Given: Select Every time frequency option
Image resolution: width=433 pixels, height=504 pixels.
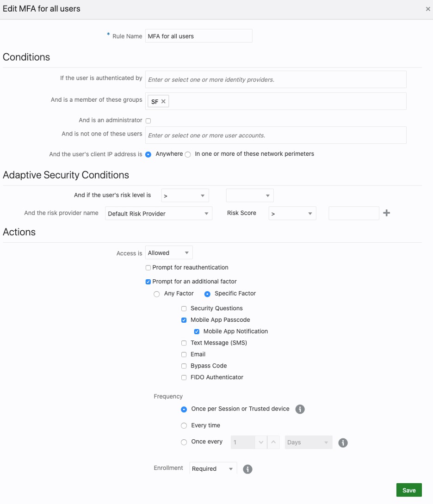Looking at the screenshot, I should (x=184, y=426).
